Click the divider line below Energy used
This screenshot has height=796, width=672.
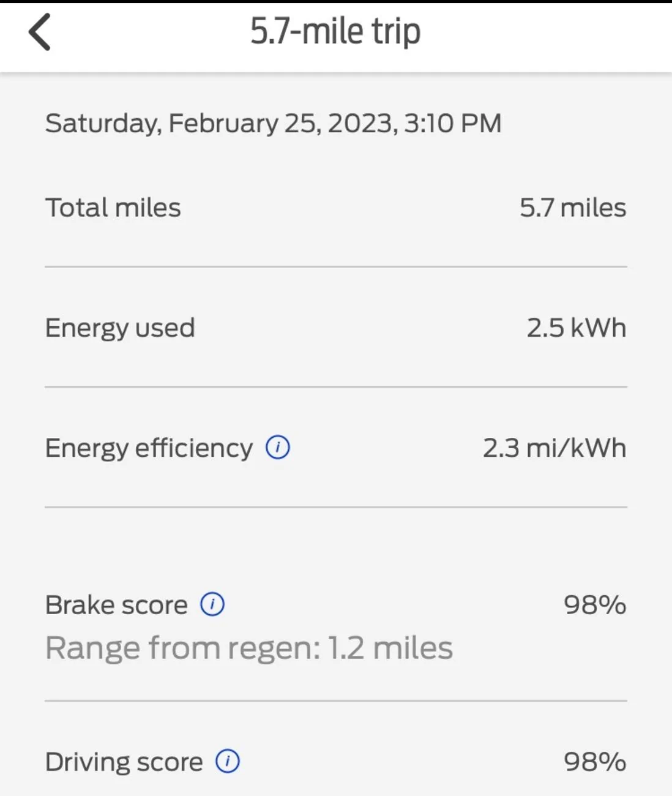click(x=335, y=387)
